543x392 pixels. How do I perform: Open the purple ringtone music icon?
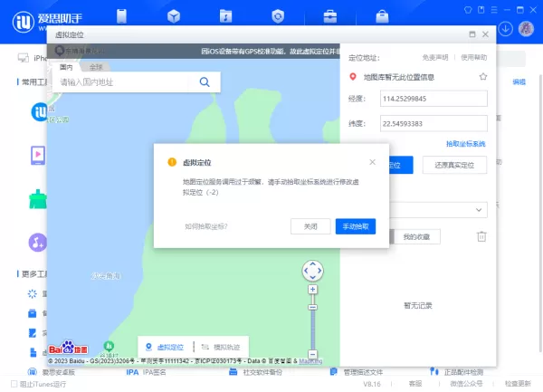pos(38,243)
